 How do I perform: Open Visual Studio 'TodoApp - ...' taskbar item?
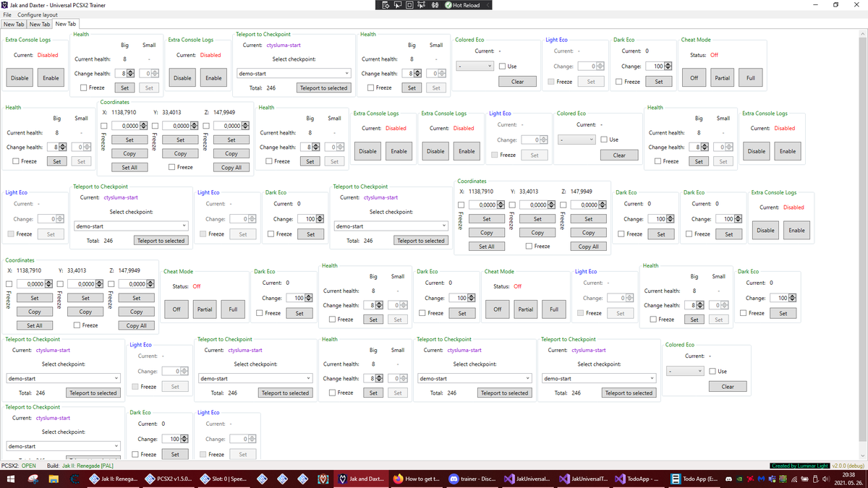638,479
